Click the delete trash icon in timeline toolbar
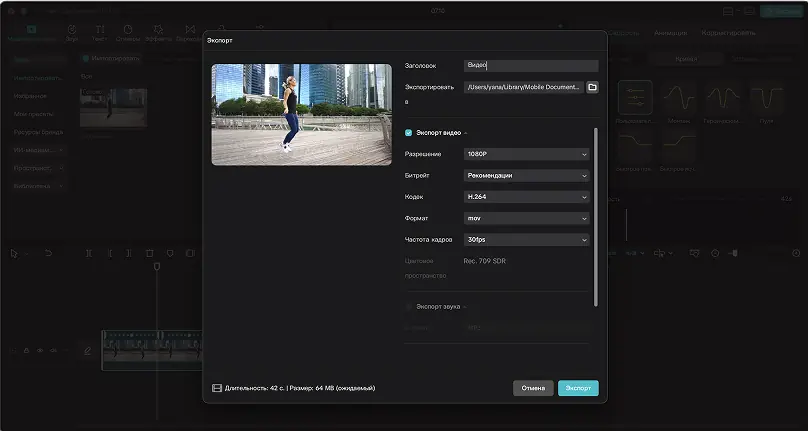 [x=149, y=253]
